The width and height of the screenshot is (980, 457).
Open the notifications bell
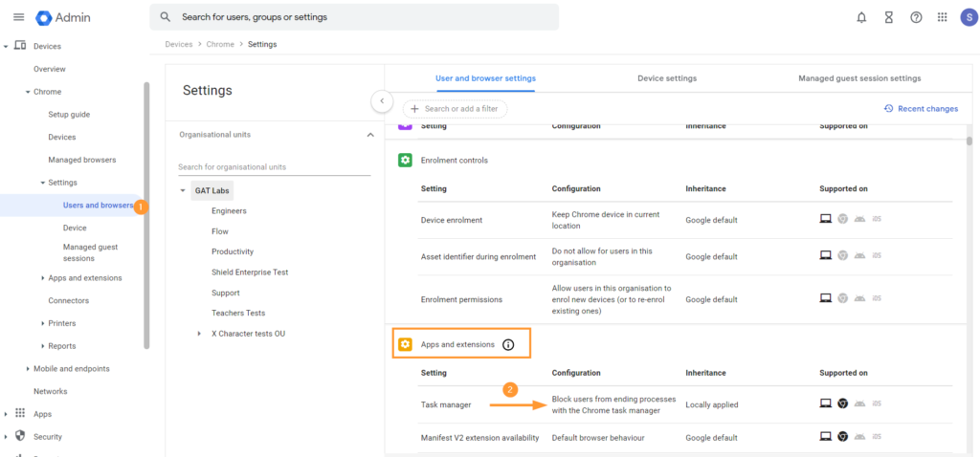point(861,17)
